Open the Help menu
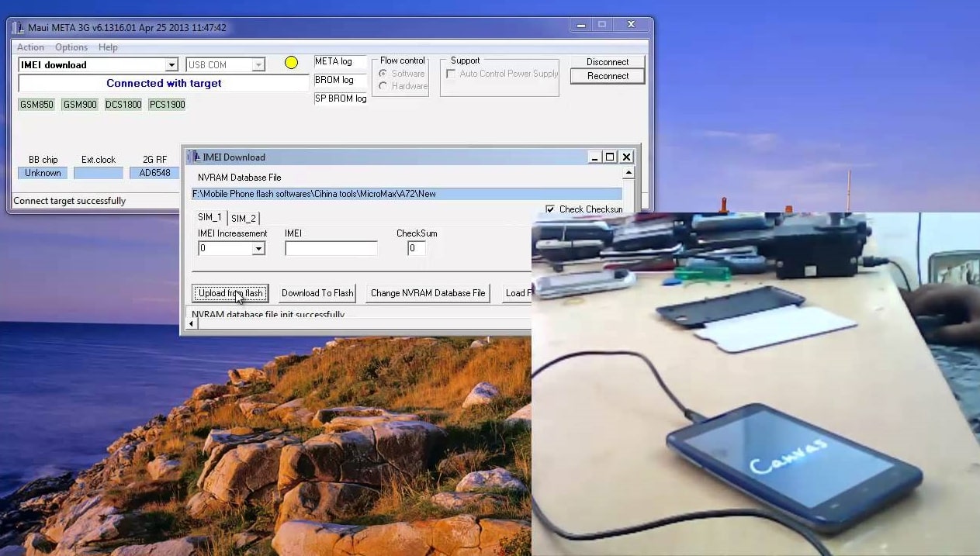This screenshot has width=980, height=556. pos(108,47)
